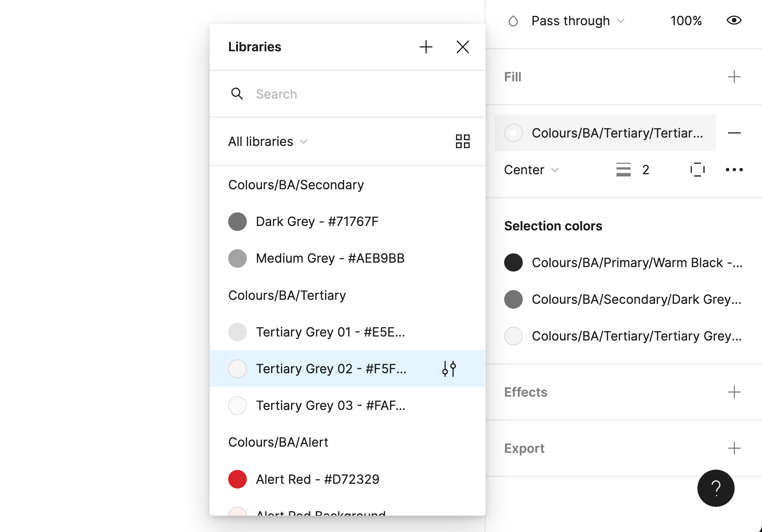Viewport: 762px width, 532px height.
Task: Click the Warm Black selection color swatch
Action: (x=513, y=263)
